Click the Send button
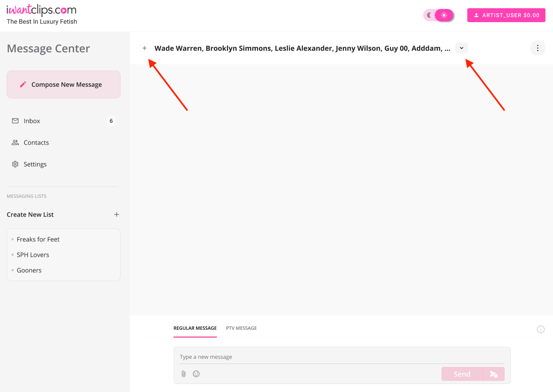 point(462,374)
